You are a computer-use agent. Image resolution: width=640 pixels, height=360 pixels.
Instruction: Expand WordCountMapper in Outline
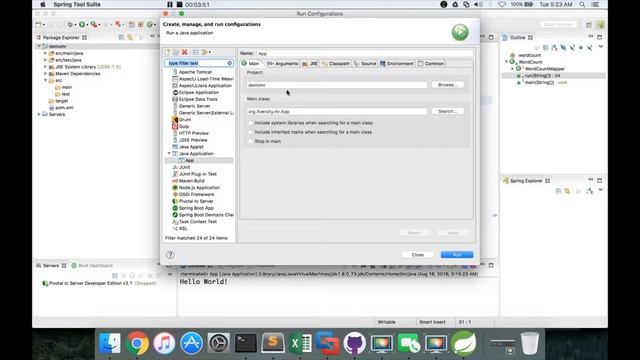pyautogui.click(x=513, y=69)
